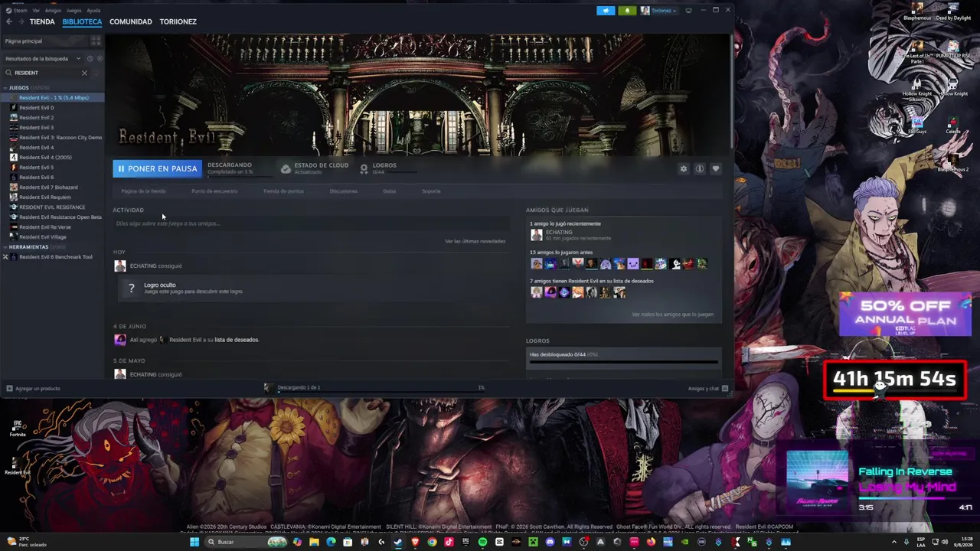Toggle the ready-to-play filter icon
Viewport: 980px width, 551px height.
pos(99,58)
